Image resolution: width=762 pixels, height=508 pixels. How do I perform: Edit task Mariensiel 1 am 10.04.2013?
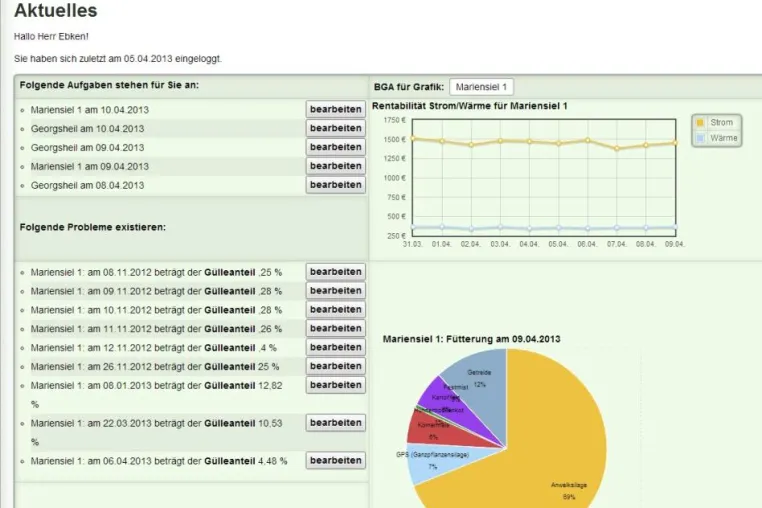[x=336, y=109]
